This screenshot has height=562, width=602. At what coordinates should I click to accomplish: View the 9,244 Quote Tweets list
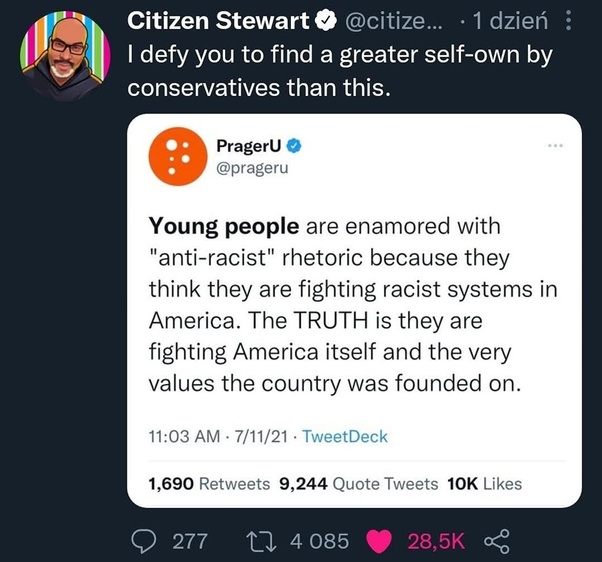click(359, 484)
